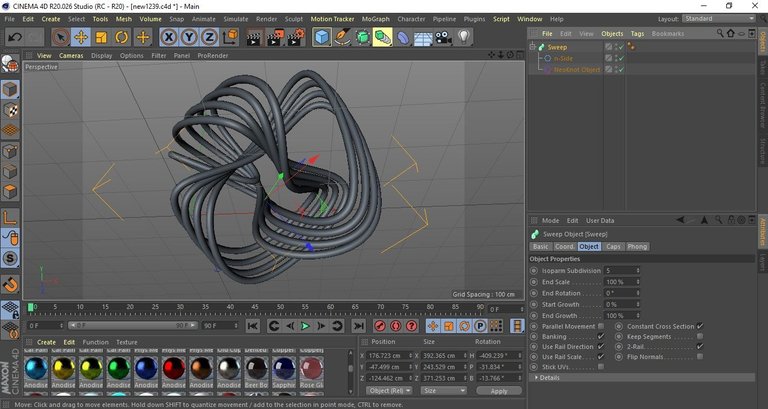Go to start of timeline
Screen dimensions: 768x409
253,326
